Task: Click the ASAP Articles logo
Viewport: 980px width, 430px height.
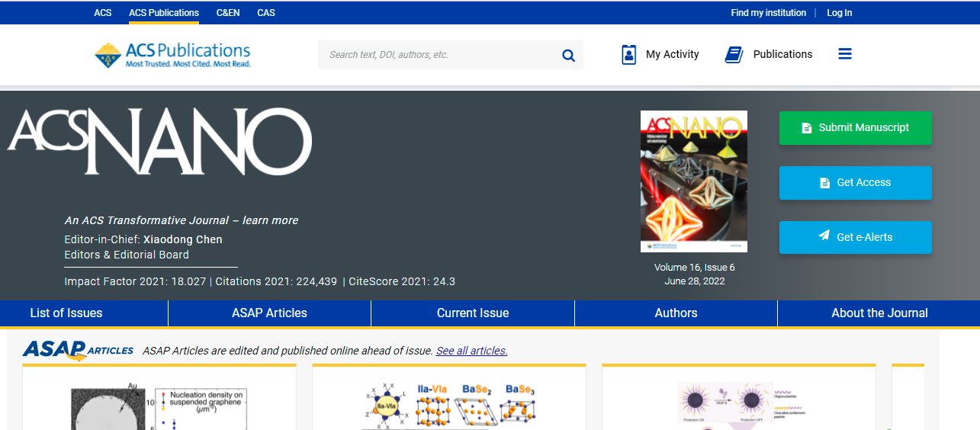Action: (79, 350)
